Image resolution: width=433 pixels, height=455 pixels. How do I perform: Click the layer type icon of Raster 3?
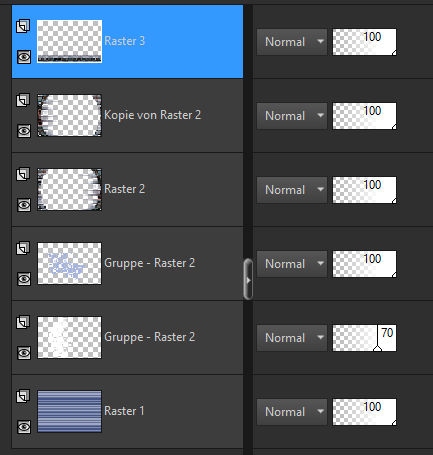[x=23, y=26]
